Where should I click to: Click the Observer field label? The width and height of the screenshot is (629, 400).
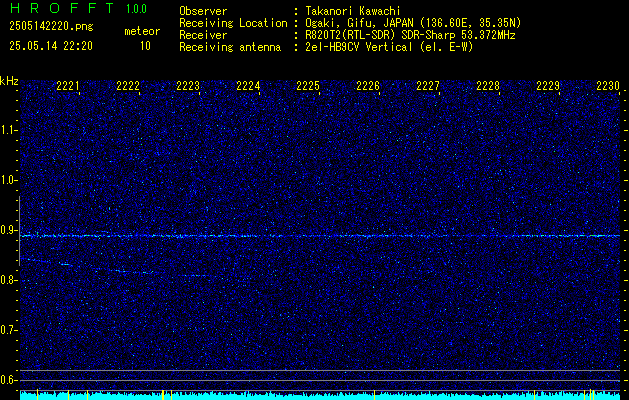(203, 11)
